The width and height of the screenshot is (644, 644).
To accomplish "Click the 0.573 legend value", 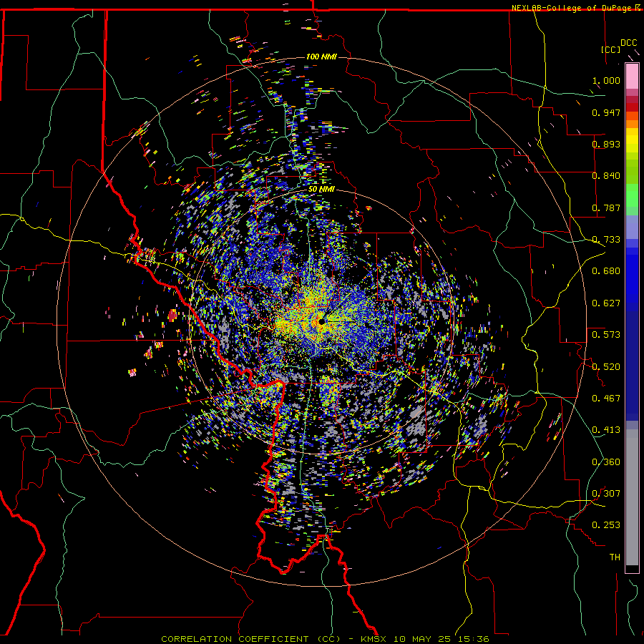I will [x=606, y=335].
